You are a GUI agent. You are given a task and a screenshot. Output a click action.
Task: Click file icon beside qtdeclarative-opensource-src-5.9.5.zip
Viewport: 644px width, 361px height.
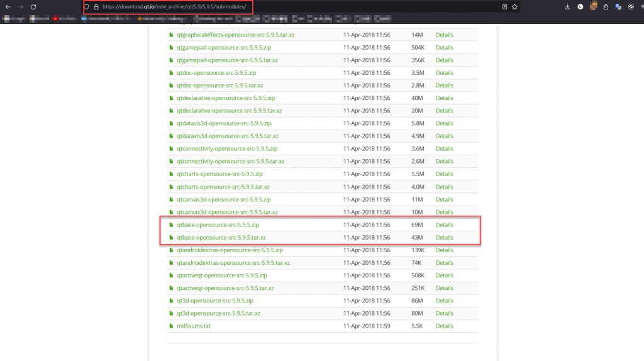tap(171, 98)
